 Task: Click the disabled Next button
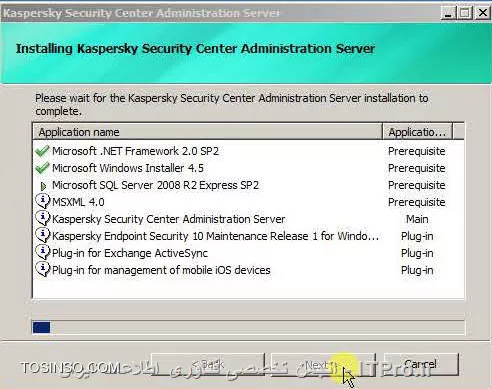[x=323, y=364]
